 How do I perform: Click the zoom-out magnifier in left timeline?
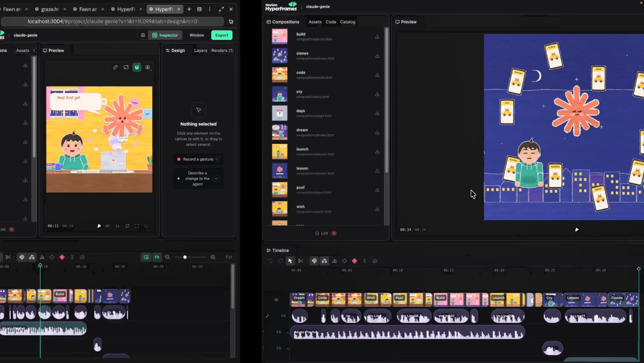click(167, 257)
